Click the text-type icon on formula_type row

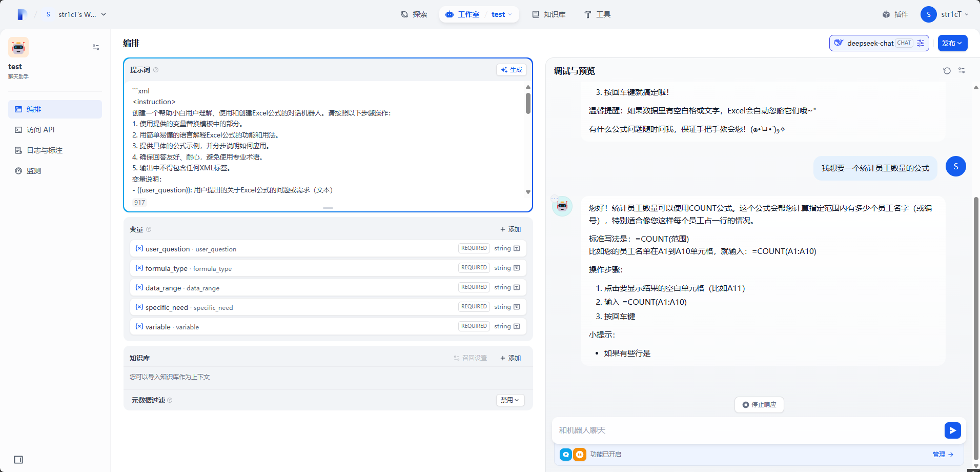[517, 268]
